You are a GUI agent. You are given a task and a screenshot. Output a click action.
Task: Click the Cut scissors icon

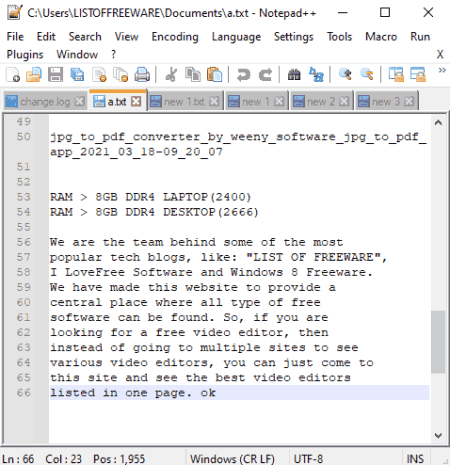171,74
